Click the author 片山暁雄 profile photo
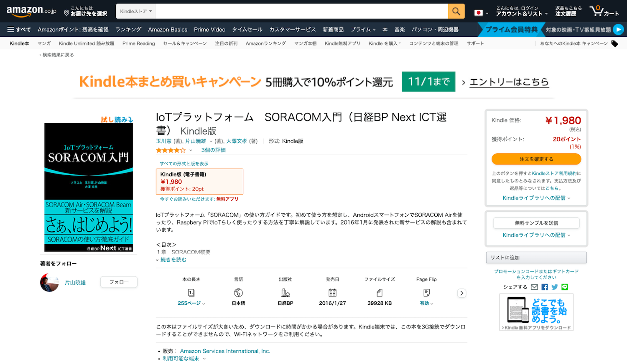Screen dimensions: 627x364 pos(49,283)
